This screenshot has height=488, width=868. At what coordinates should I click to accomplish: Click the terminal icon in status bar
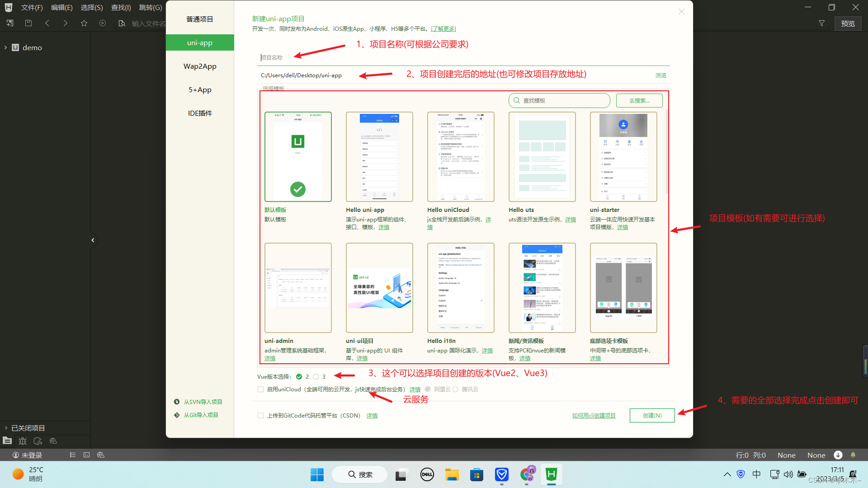(87, 455)
